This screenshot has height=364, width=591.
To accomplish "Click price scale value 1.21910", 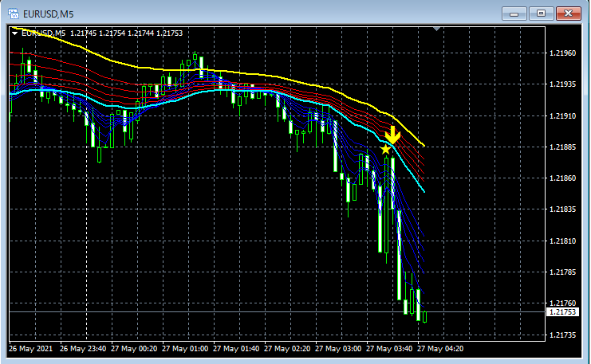I will [x=562, y=116].
